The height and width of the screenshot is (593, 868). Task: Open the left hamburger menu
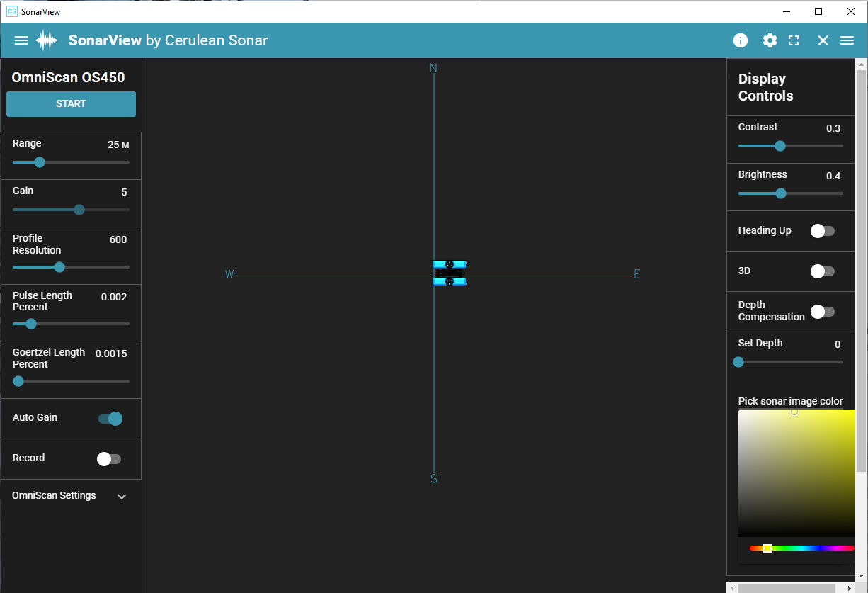(21, 40)
